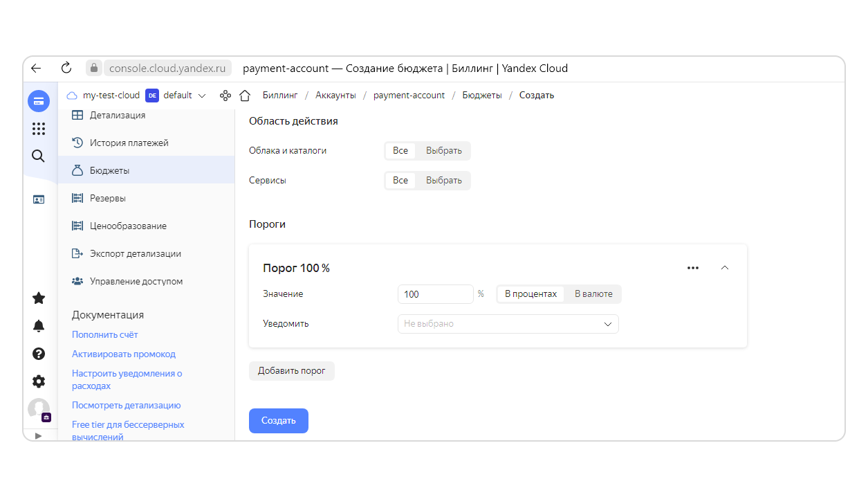Open the blue billing service icon
This screenshot has width=868, height=497.
(x=39, y=101)
